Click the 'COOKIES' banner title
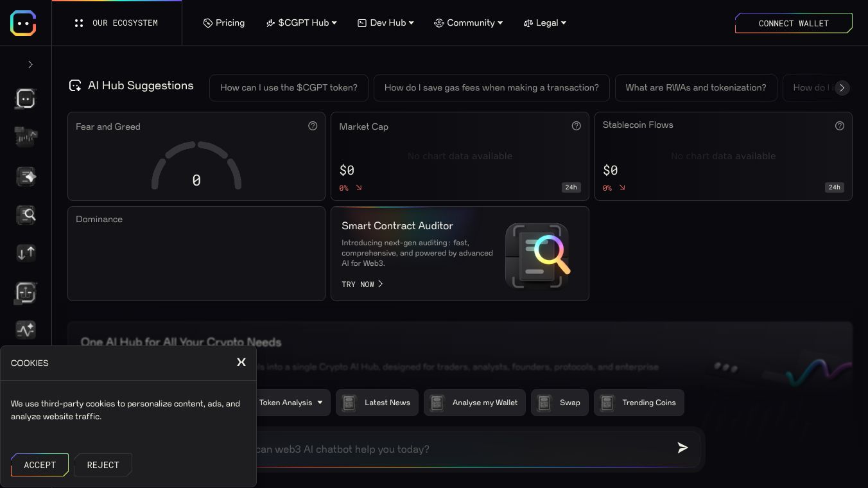 click(x=30, y=363)
